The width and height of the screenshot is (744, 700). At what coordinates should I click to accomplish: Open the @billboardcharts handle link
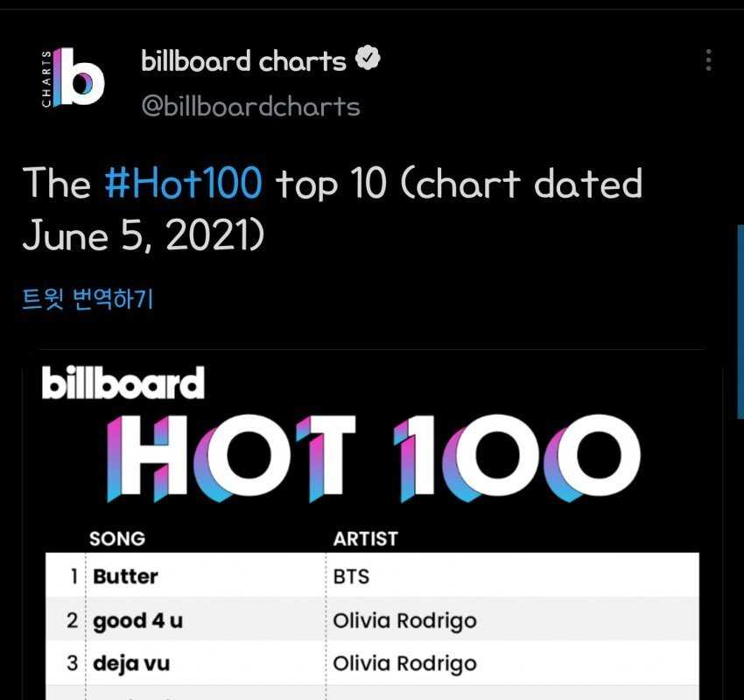coord(250,107)
